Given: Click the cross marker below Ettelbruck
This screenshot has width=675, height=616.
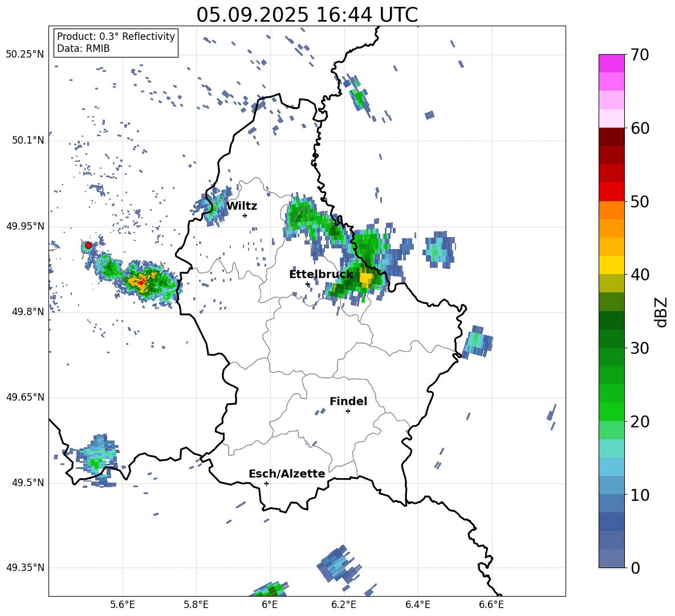Looking at the screenshot, I should (x=307, y=284).
